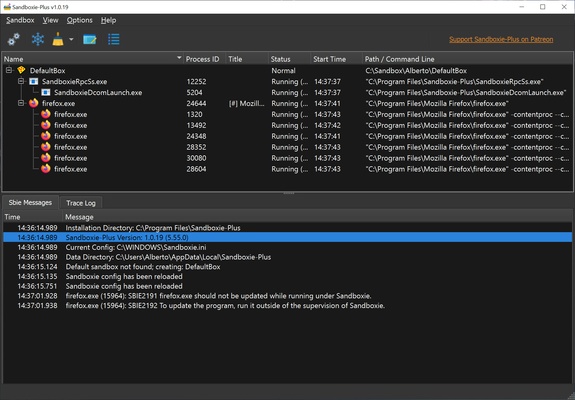Viewport: 575px width, 400px height.
Task: Click Firefox icon of process 28604
Action: (45, 169)
